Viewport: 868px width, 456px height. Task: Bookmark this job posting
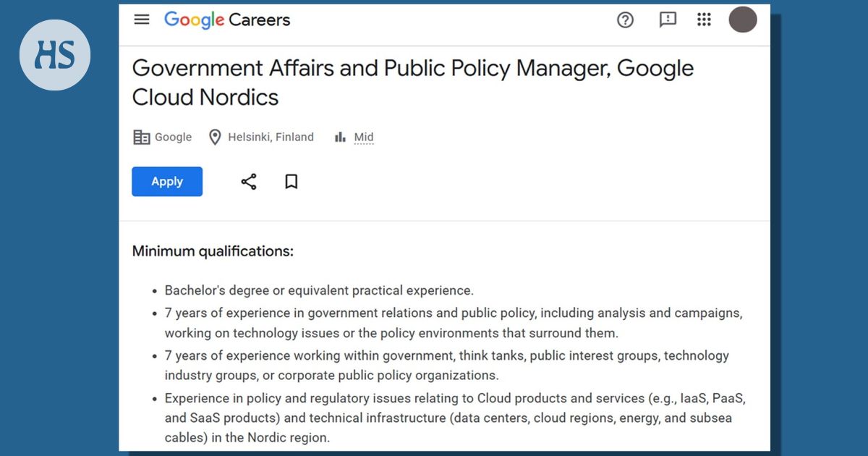(292, 182)
